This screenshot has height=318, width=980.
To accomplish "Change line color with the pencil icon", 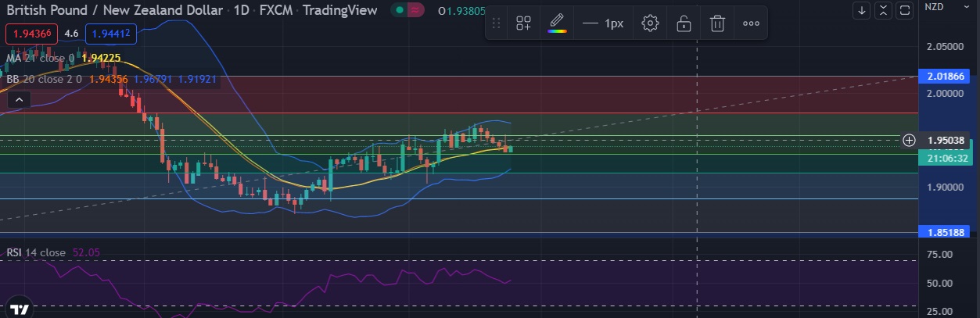I will pyautogui.click(x=557, y=23).
